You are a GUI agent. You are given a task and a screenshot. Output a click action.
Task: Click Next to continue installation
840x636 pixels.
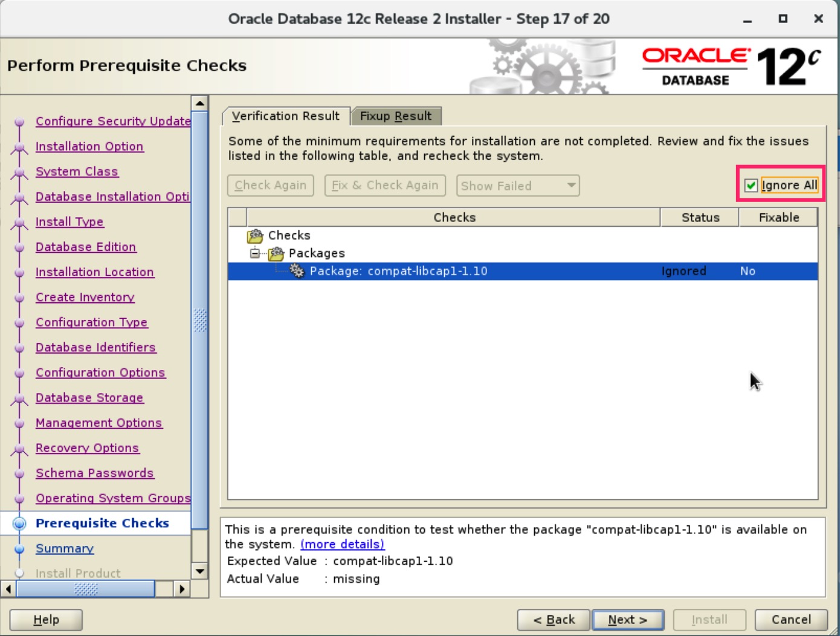pos(628,620)
